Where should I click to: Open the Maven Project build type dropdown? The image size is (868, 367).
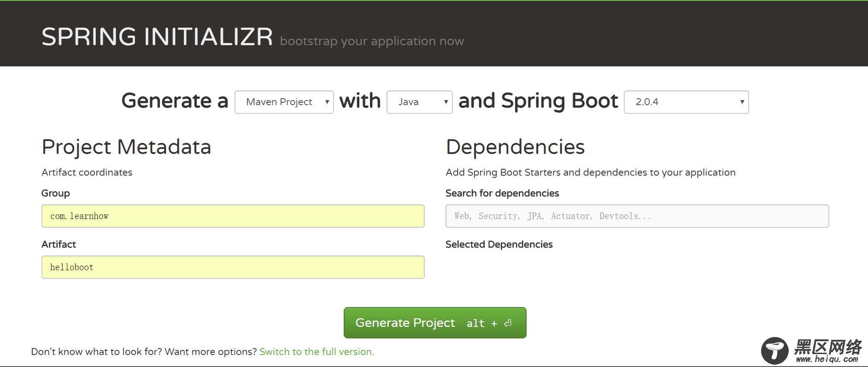[284, 102]
